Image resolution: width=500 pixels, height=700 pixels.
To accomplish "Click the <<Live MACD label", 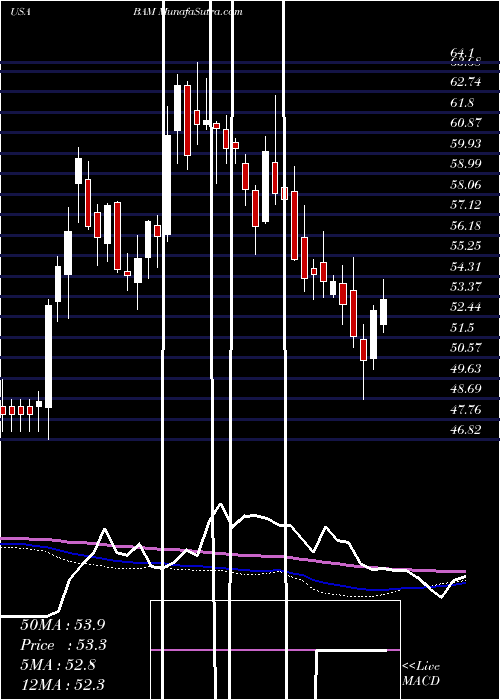I will click(x=421, y=673).
